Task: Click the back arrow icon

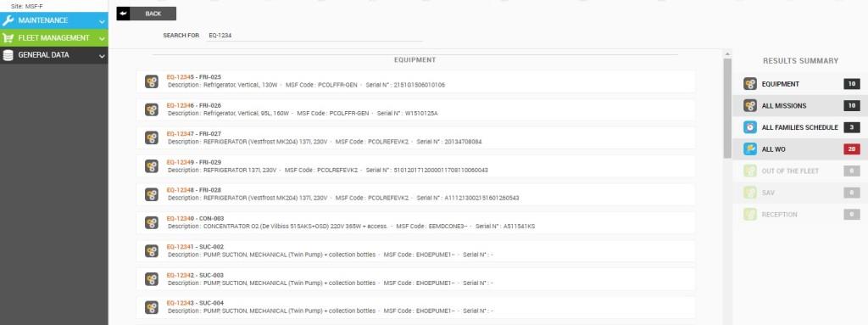Action: click(x=123, y=14)
